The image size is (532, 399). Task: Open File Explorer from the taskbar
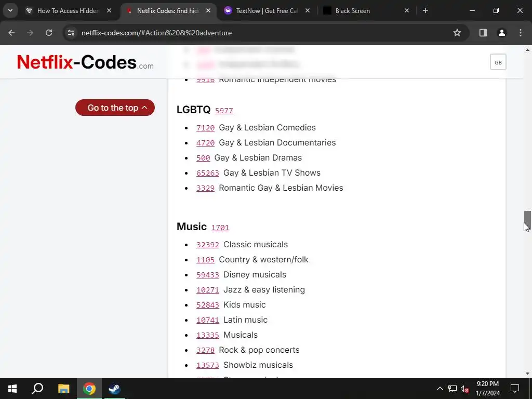(63, 389)
